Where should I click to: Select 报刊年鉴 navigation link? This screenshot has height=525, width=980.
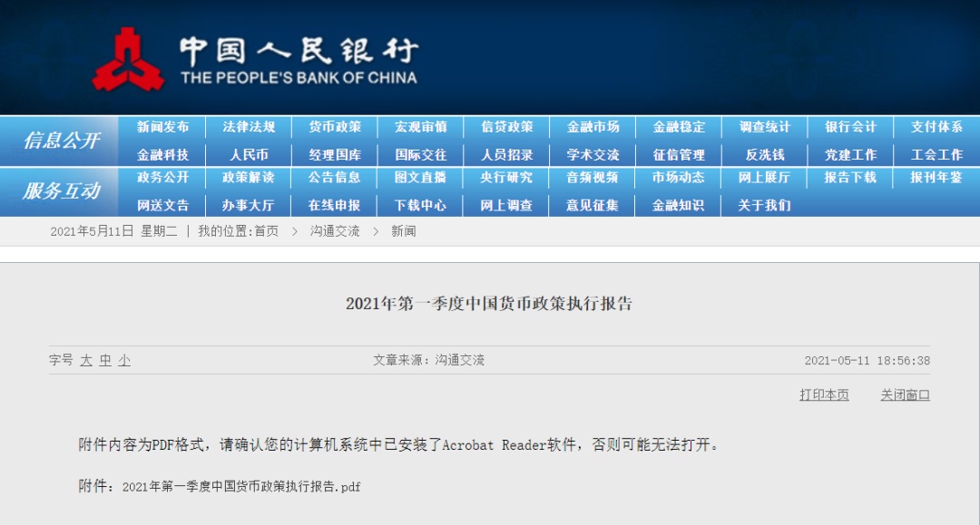(936, 178)
